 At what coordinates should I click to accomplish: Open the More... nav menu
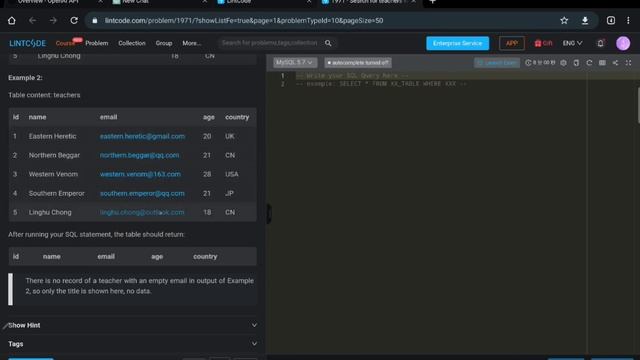191,43
